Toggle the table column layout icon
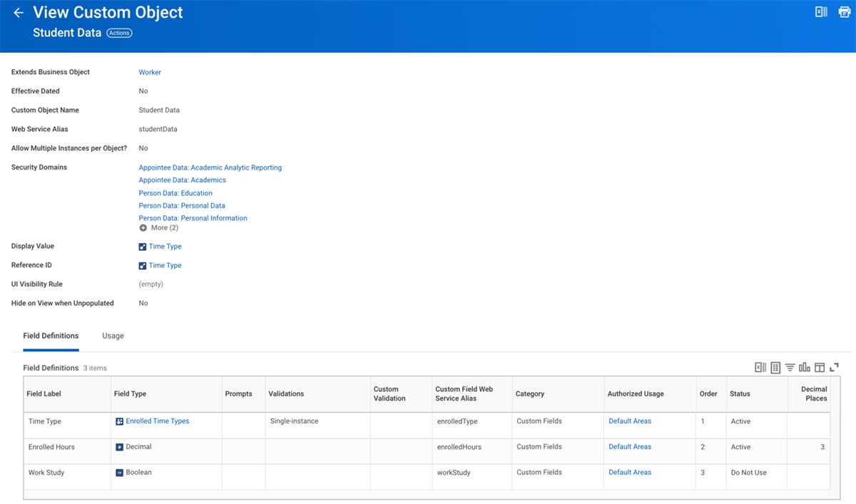This screenshot has width=856, height=504. click(820, 367)
